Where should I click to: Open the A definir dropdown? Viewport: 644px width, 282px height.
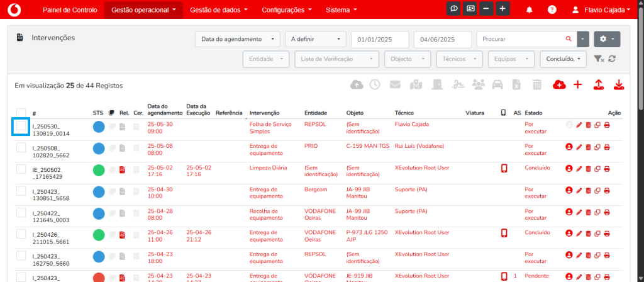tap(316, 40)
